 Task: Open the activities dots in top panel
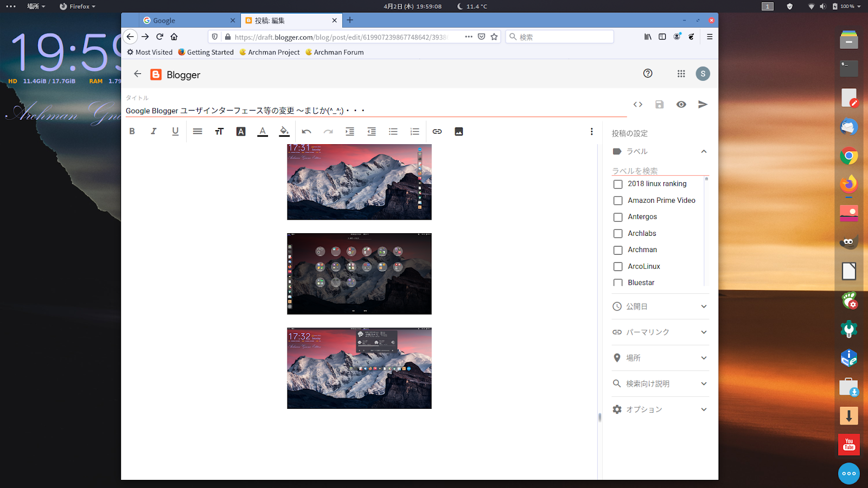(11, 7)
